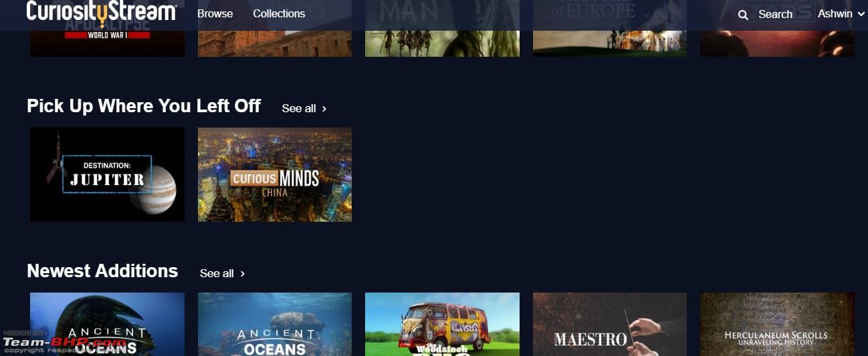Open the Newest Additions heading
The height and width of the screenshot is (356, 868).
[x=102, y=271]
